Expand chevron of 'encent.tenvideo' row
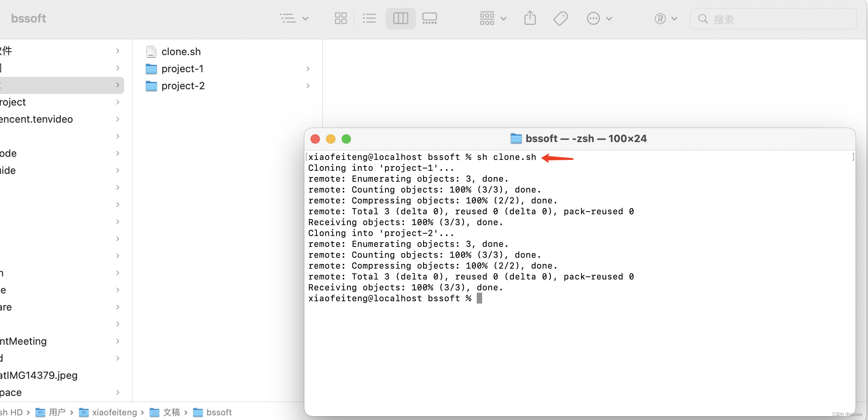 click(118, 119)
